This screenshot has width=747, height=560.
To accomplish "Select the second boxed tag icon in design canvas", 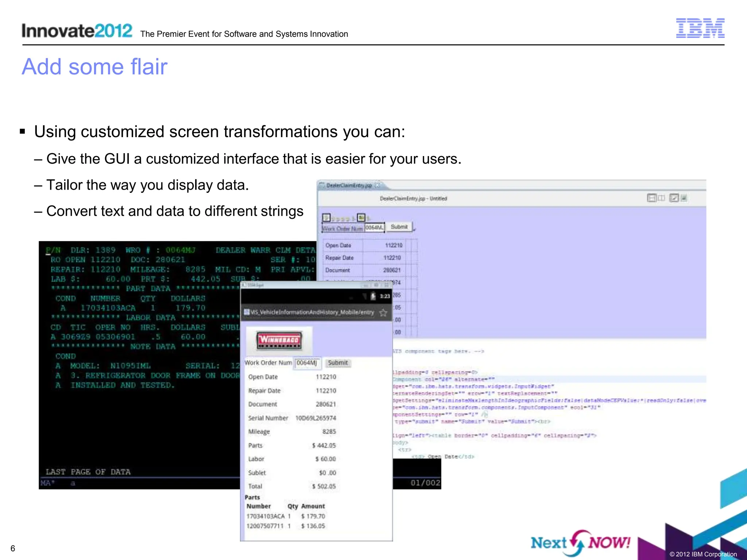I will point(361,217).
